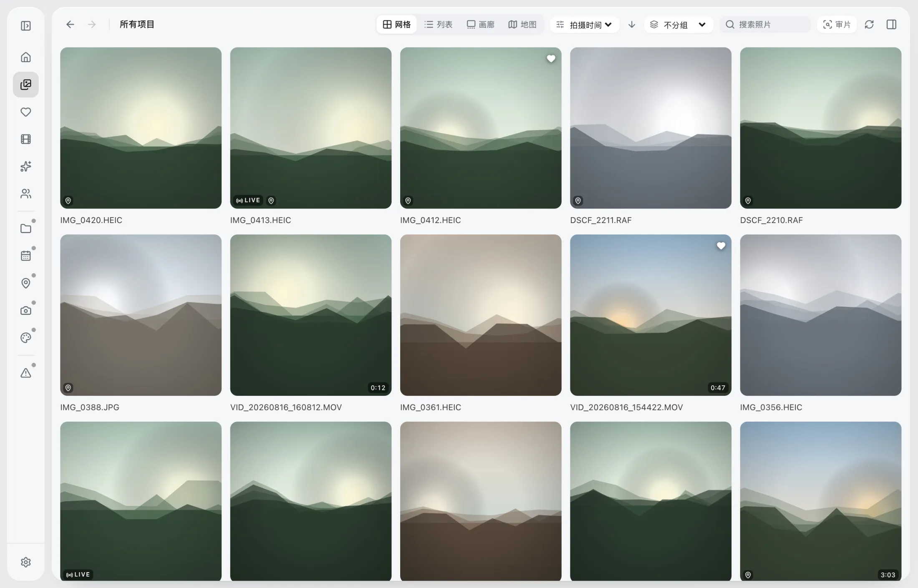
Task: Open the warnings triangle section in sidebar
Action: (x=26, y=373)
